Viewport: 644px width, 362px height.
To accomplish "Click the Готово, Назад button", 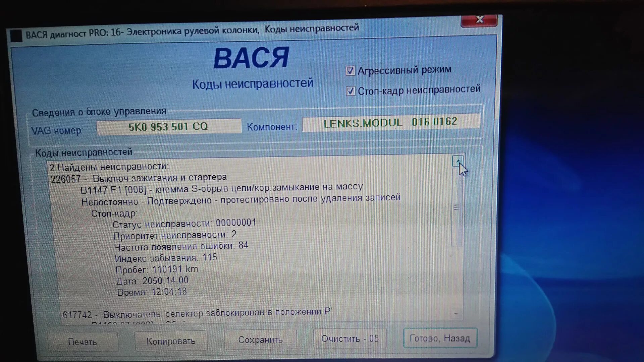I will tap(440, 338).
